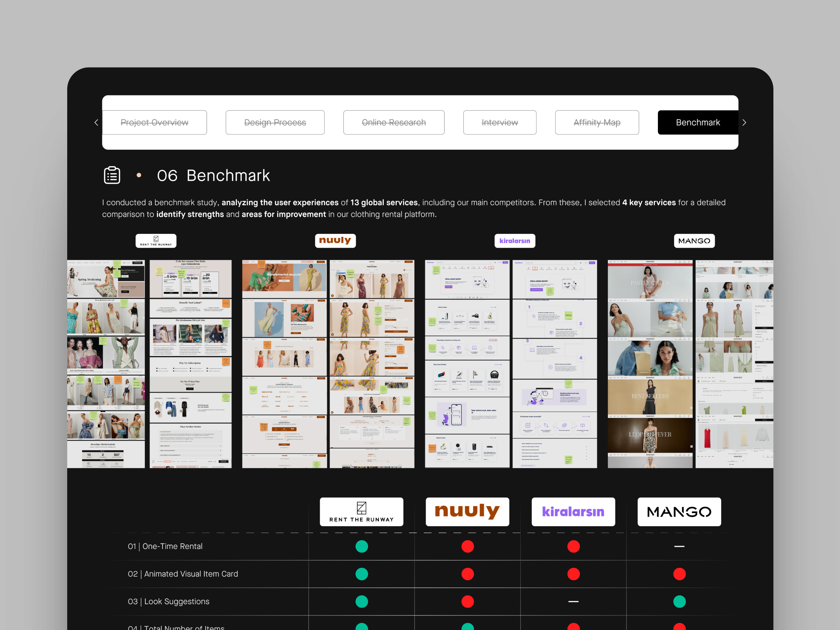The image size is (840, 630).
Task: Click the large MANGO table header logo
Action: pos(679,511)
